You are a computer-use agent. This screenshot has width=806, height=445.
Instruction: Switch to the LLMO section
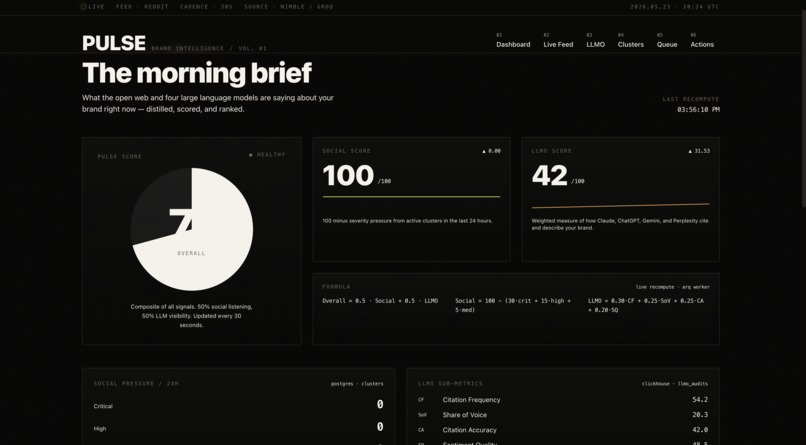pyautogui.click(x=595, y=45)
